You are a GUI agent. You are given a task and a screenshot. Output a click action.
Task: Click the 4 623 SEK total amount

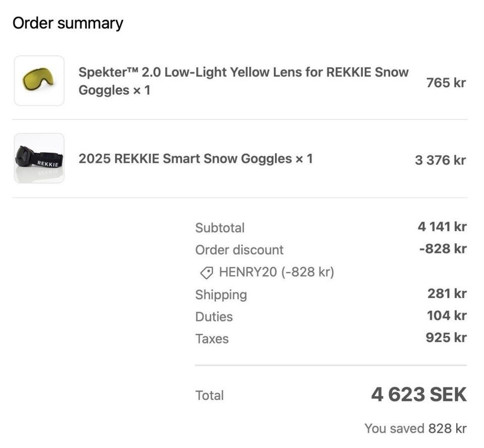[x=418, y=395]
